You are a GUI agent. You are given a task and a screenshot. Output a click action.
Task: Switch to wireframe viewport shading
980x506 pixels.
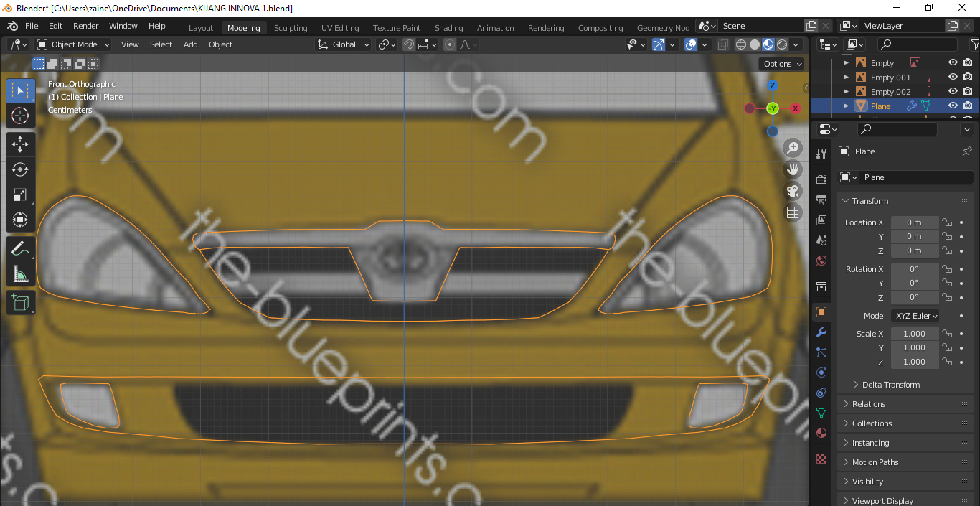pyautogui.click(x=741, y=44)
